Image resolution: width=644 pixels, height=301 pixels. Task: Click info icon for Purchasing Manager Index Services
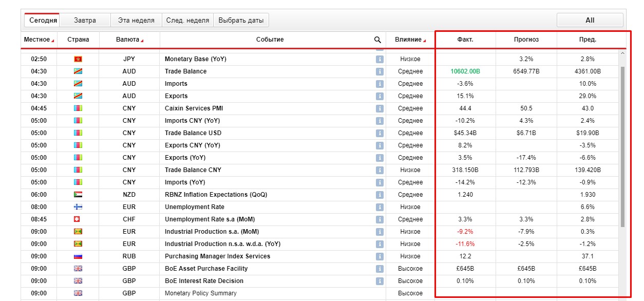[x=380, y=256]
